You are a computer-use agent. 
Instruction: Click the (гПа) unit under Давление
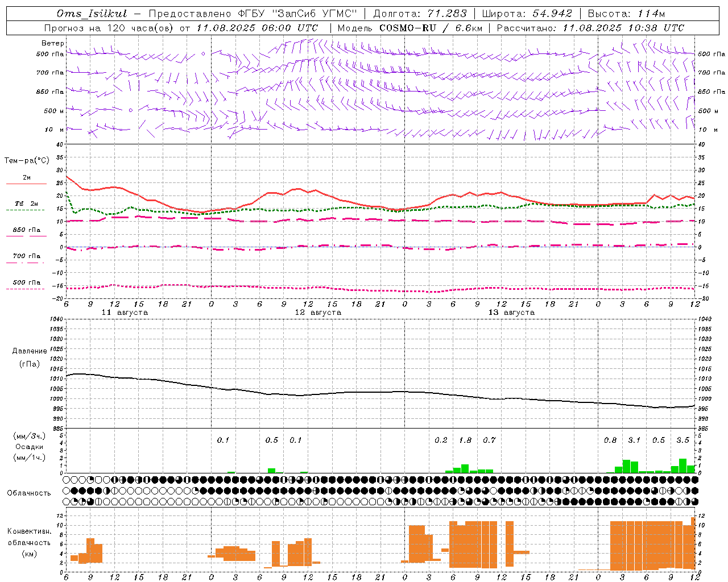click(x=30, y=364)
